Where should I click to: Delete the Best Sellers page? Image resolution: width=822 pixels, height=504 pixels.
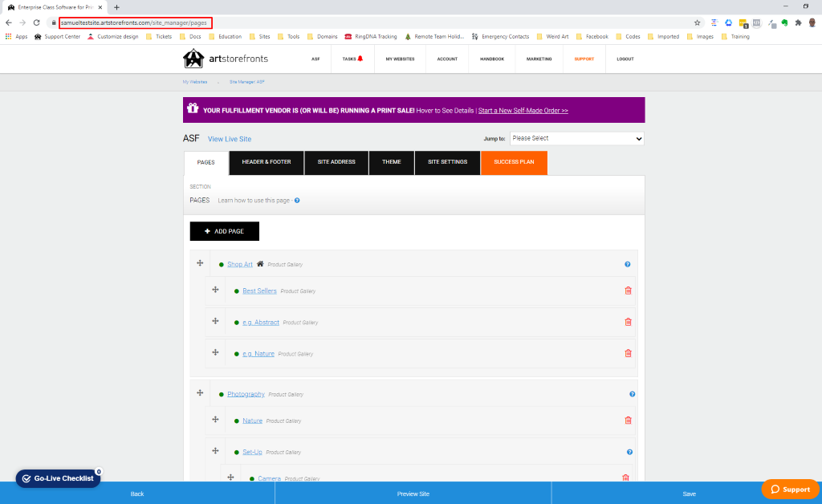click(x=628, y=291)
